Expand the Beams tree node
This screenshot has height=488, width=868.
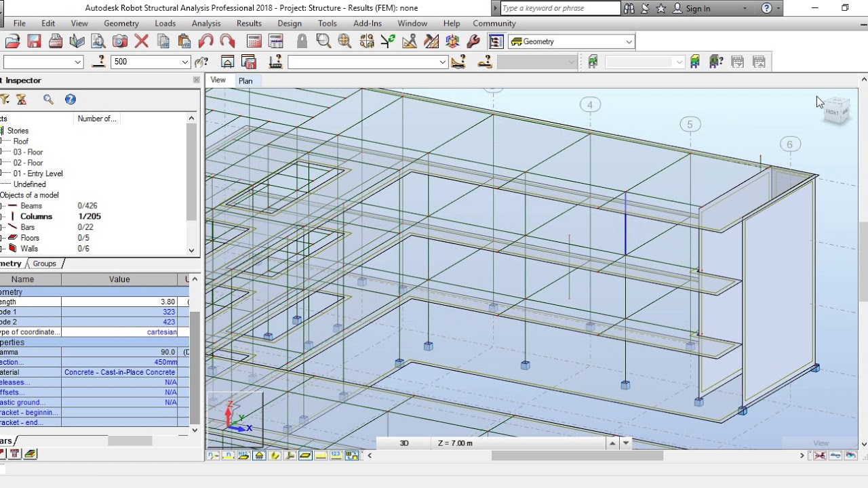click(x=1, y=206)
